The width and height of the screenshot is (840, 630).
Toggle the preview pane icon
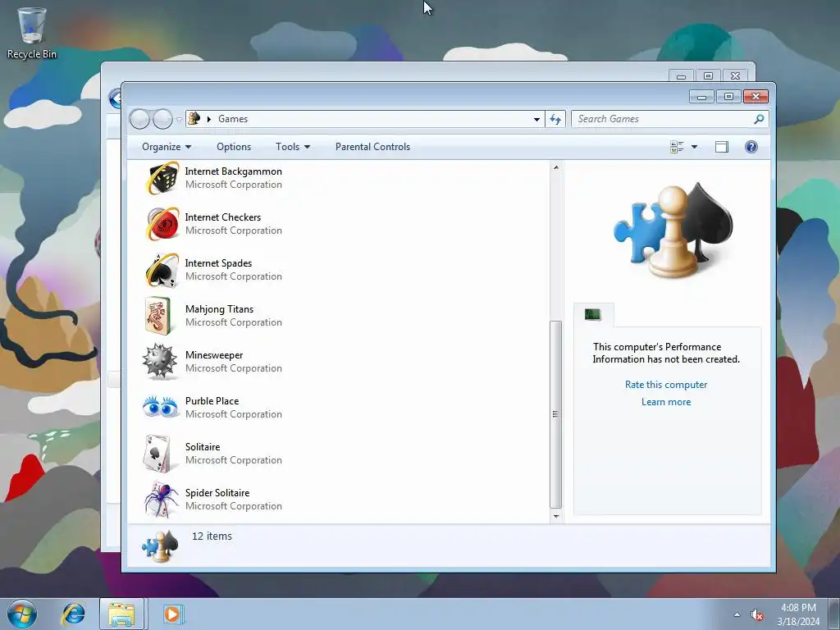[x=722, y=147]
